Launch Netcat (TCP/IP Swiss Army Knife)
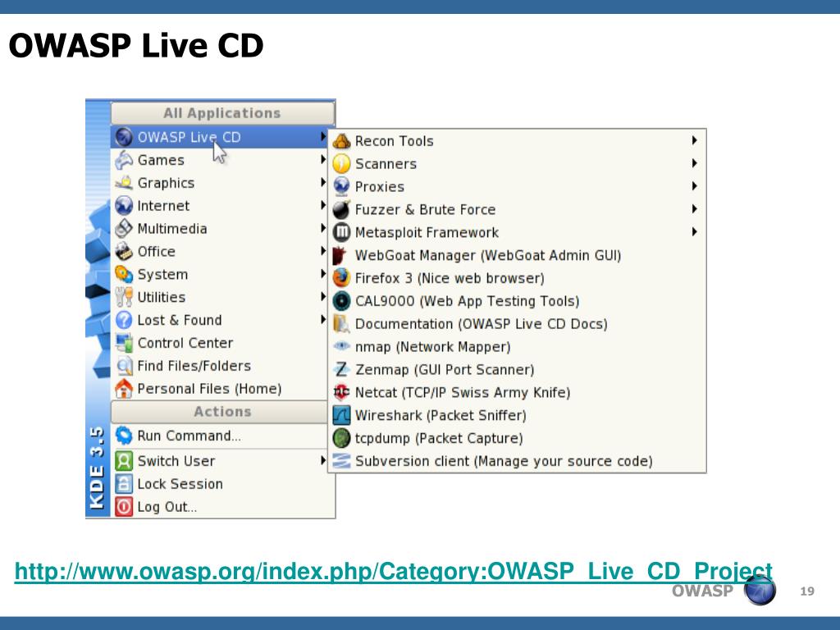 517,393
